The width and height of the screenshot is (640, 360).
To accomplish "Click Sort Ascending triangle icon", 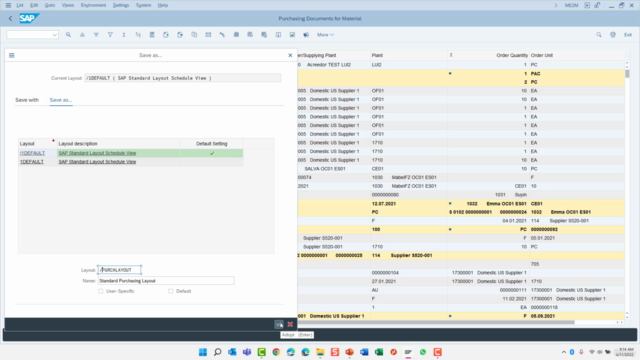I will point(82,35).
